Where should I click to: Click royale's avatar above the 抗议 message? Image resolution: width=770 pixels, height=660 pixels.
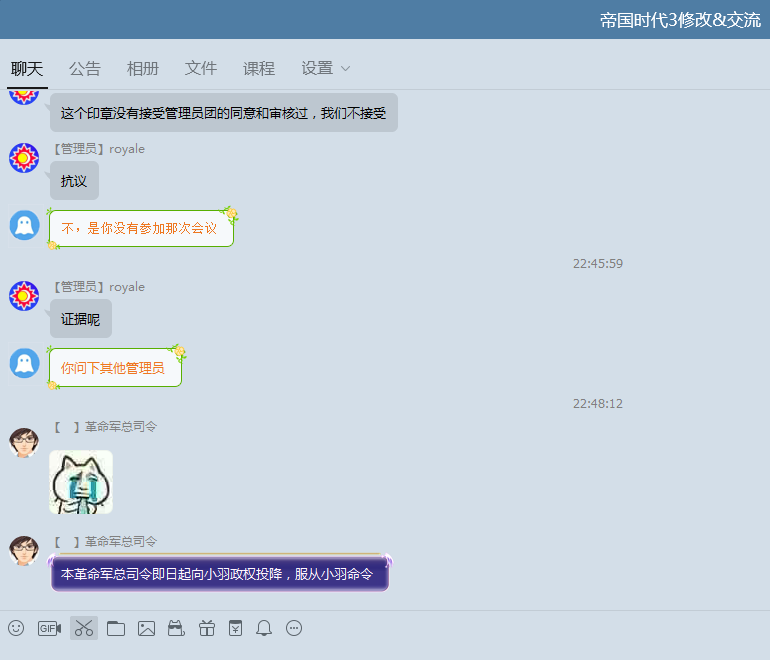(x=24, y=158)
